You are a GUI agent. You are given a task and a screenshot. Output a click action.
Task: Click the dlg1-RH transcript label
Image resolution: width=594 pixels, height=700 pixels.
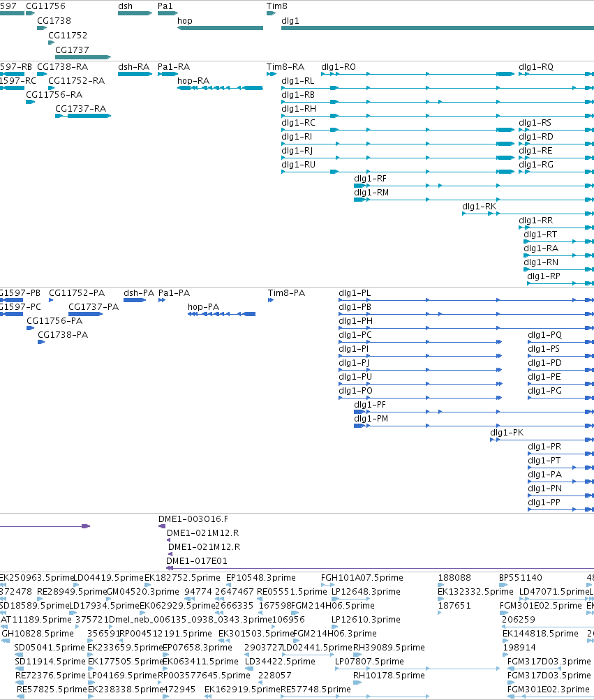point(299,108)
